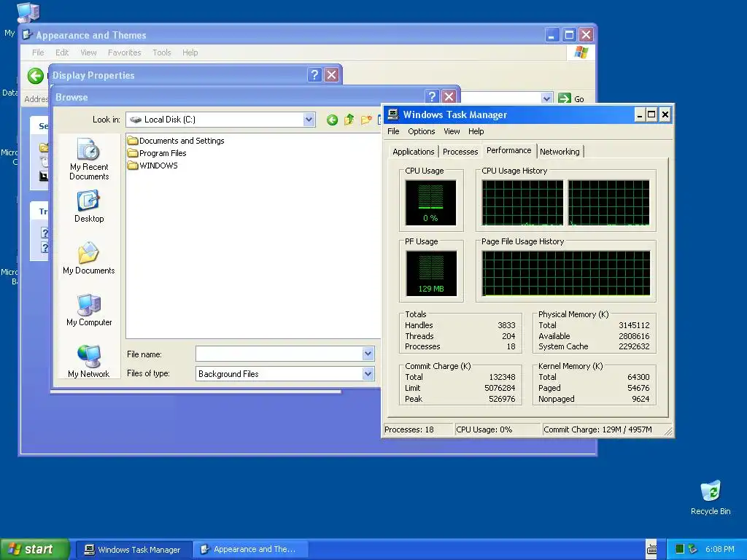Open the Files of type dropdown

[368, 374]
